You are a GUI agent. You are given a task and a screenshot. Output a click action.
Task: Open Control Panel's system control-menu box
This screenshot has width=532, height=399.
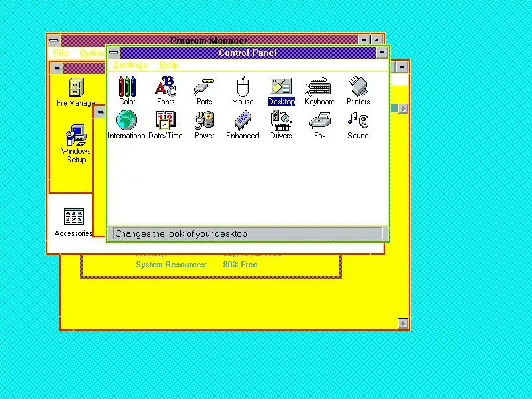coord(114,53)
